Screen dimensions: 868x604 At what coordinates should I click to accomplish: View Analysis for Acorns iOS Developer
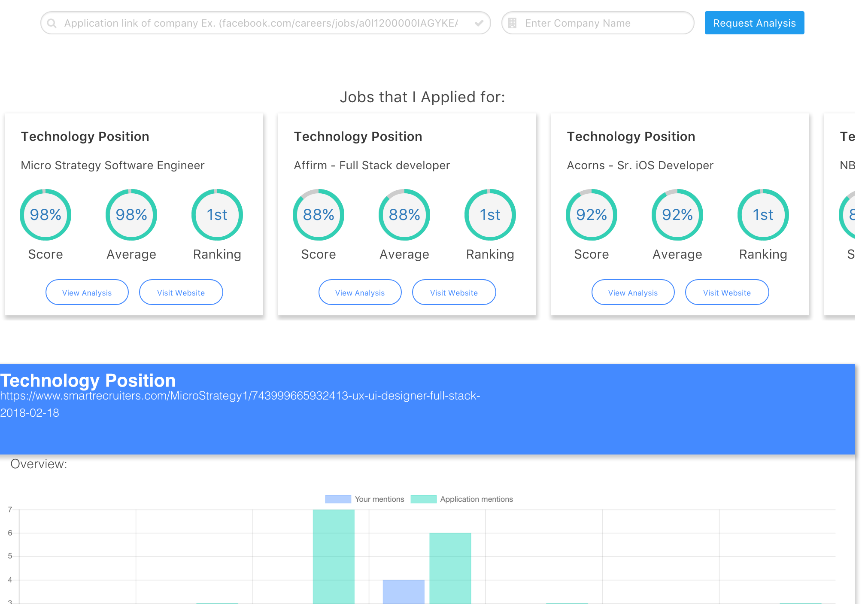click(x=633, y=293)
